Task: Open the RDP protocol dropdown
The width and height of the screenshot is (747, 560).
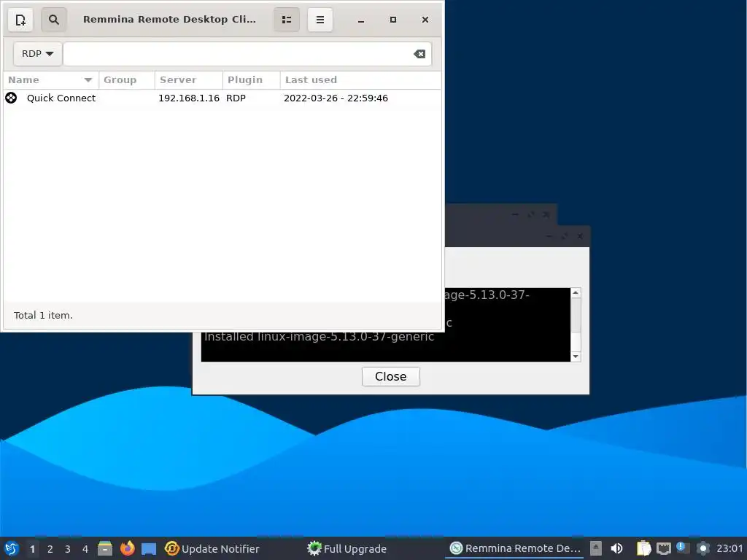Action: [38, 54]
